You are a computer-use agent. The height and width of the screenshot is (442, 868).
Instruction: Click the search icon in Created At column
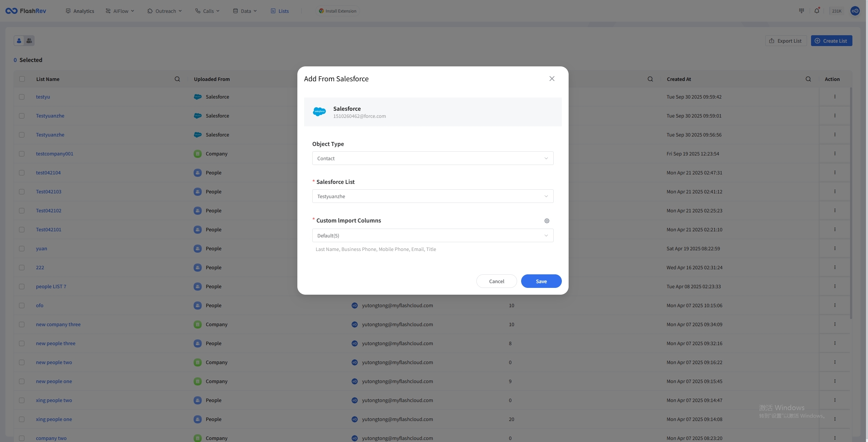pyautogui.click(x=808, y=79)
